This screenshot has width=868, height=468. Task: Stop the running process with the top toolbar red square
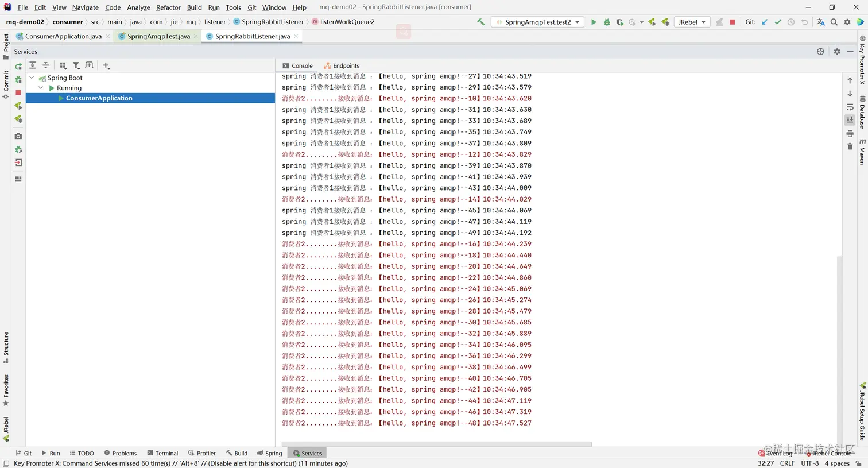tap(732, 22)
